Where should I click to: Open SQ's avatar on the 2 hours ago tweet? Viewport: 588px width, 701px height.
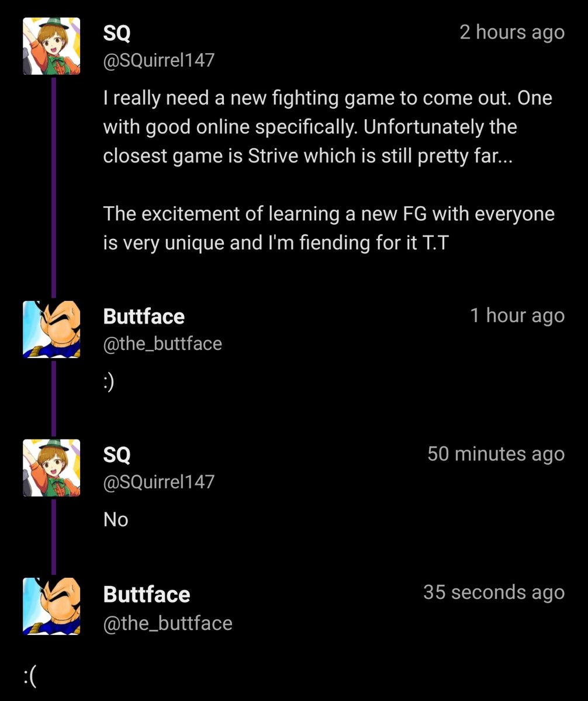pyautogui.click(x=51, y=46)
